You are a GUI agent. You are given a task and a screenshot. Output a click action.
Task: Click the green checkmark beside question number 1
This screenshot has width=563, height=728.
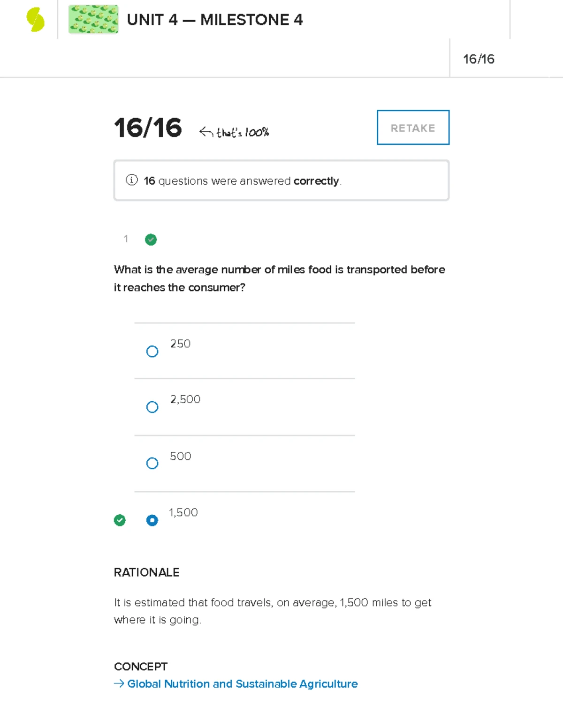(151, 240)
